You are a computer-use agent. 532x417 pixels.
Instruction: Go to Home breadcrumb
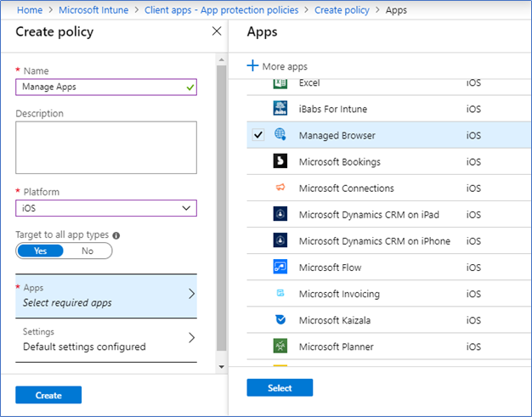[x=30, y=10]
